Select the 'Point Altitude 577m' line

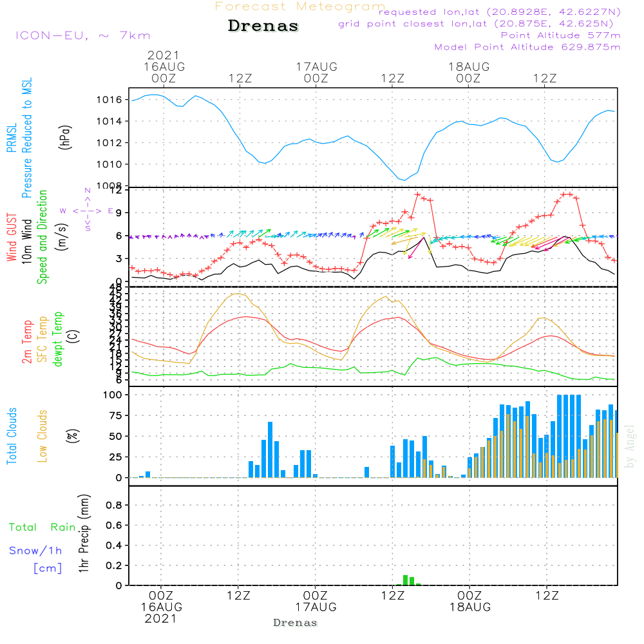coord(560,35)
